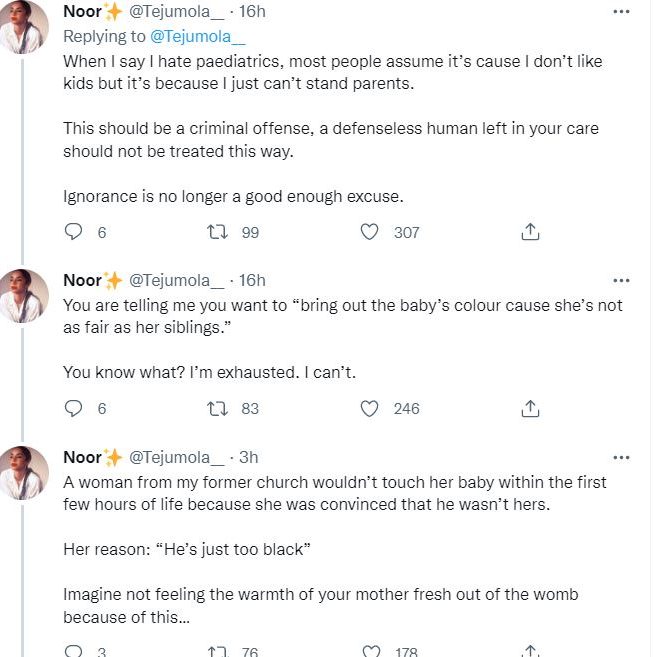Reply to the baby's colour tweet

(73, 408)
